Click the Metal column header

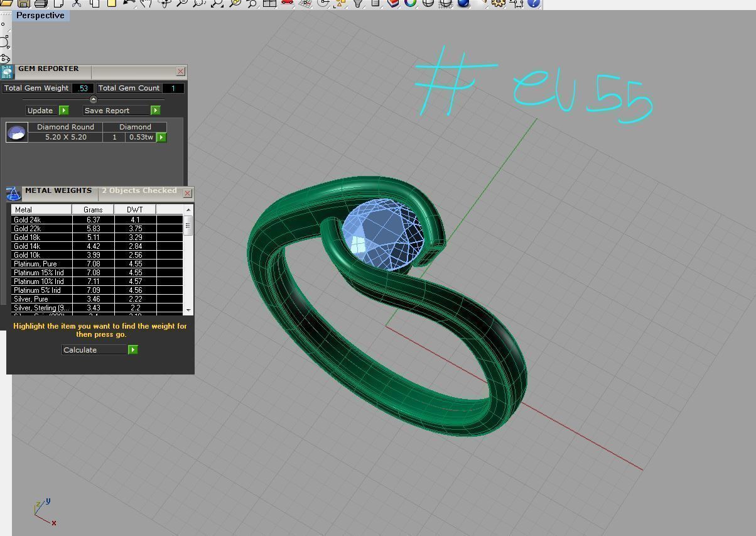pos(41,210)
